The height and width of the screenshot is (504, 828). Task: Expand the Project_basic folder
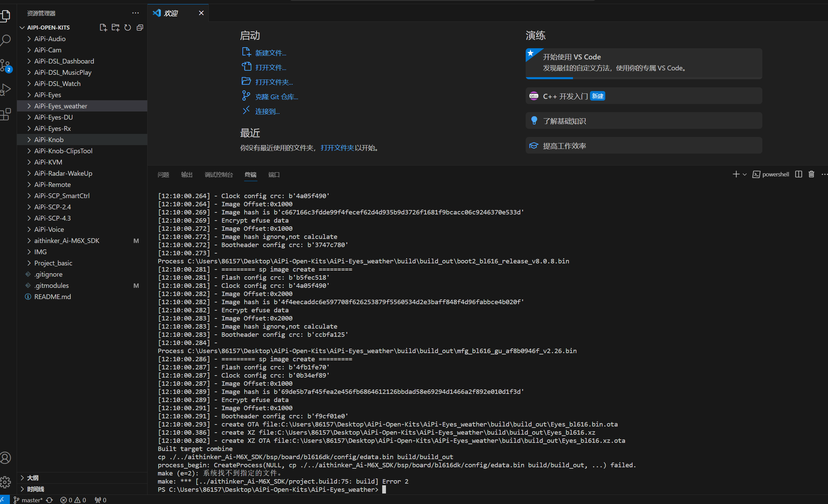[x=82, y=263]
